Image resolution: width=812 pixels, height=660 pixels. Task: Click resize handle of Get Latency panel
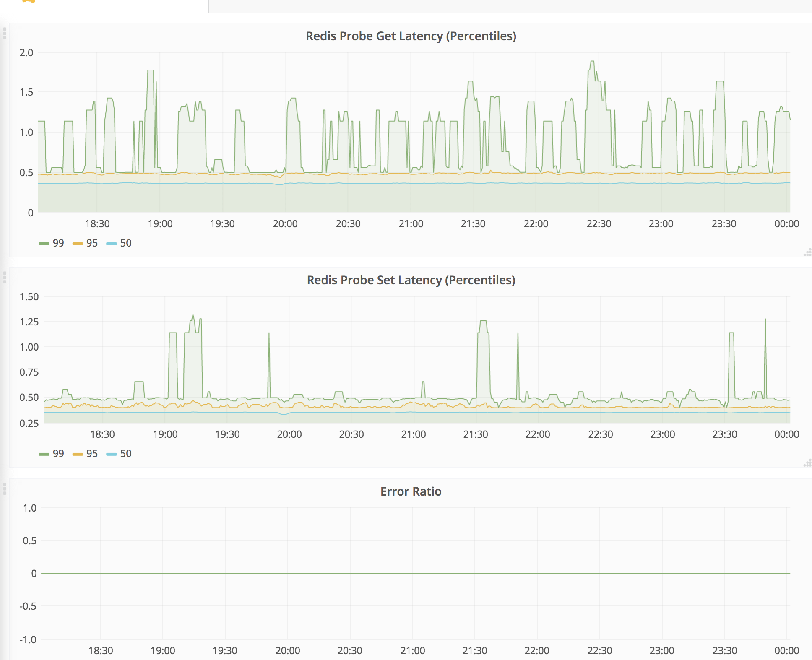(x=807, y=253)
